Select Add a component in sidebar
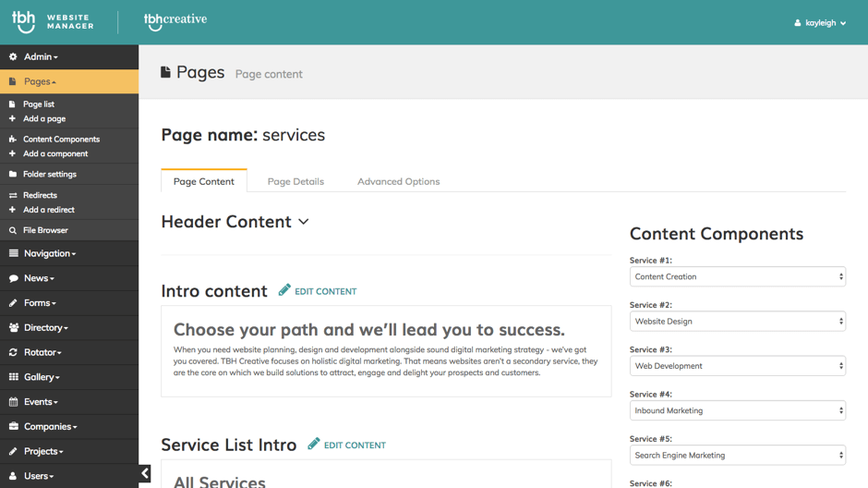This screenshot has width=868, height=488. [x=55, y=153]
